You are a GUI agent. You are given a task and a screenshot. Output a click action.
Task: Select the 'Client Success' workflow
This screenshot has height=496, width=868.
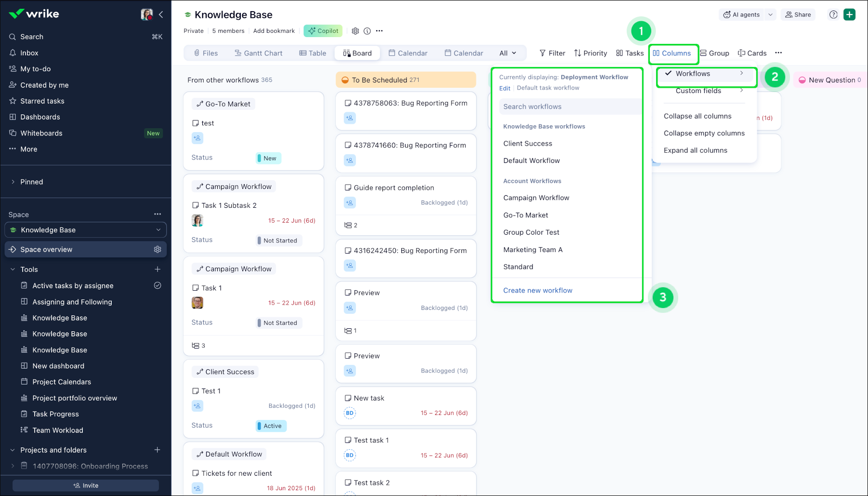(528, 144)
